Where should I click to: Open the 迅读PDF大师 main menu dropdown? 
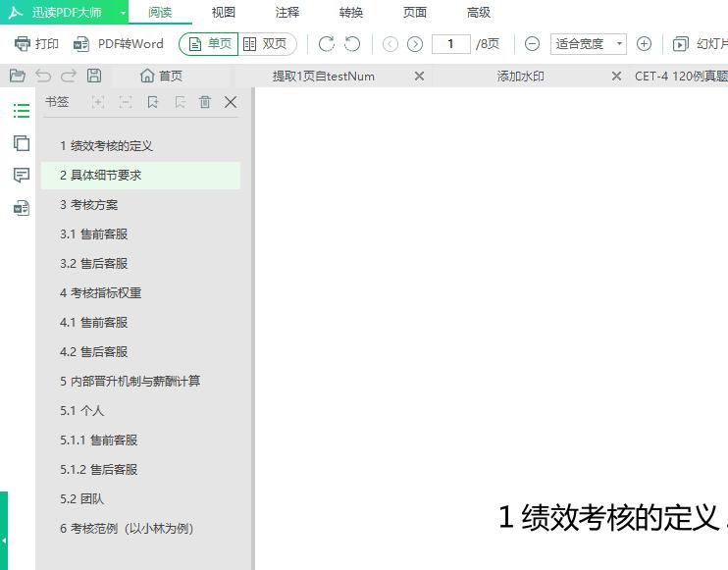click(123, 13)
